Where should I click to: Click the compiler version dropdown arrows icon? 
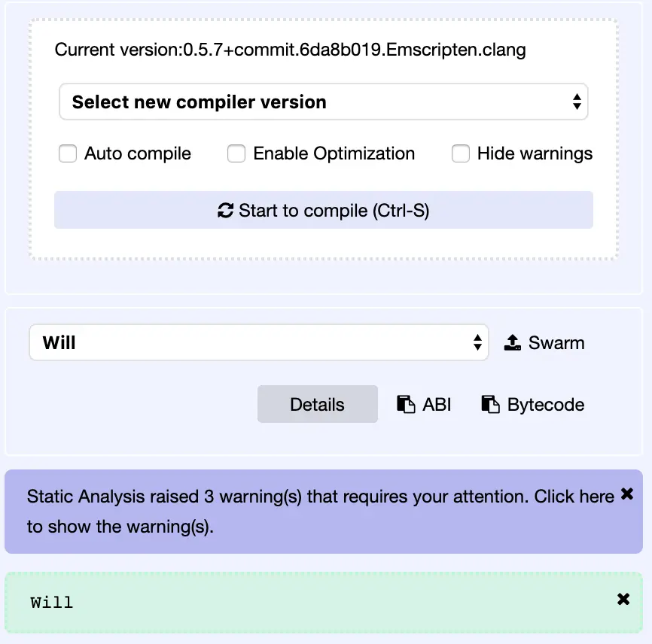coord(577,101)
